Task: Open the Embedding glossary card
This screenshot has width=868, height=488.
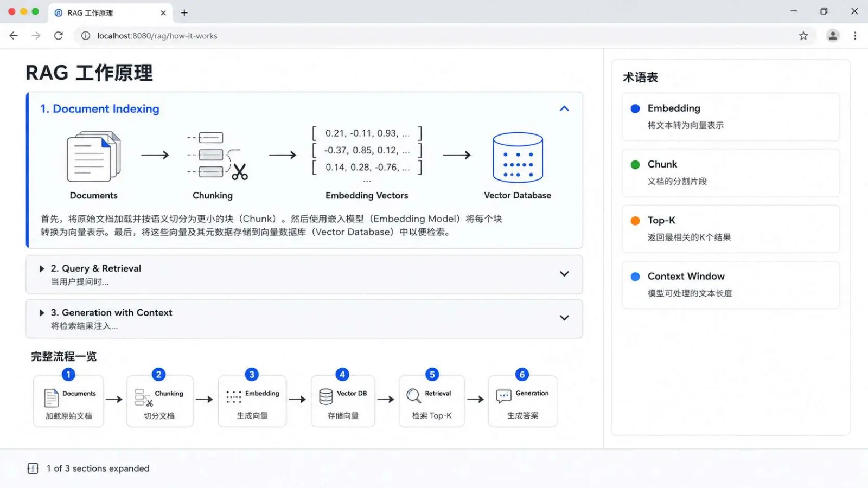Action: tap(731, 117)
